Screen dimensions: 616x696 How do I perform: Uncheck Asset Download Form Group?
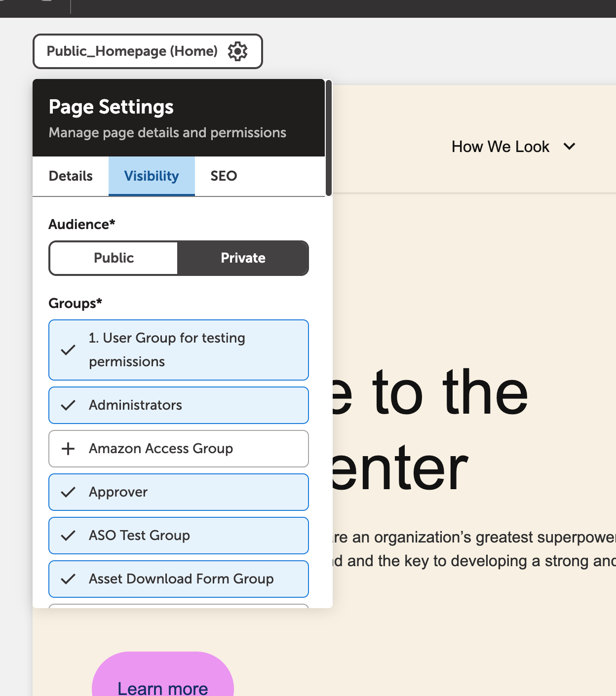coord(179,579)
